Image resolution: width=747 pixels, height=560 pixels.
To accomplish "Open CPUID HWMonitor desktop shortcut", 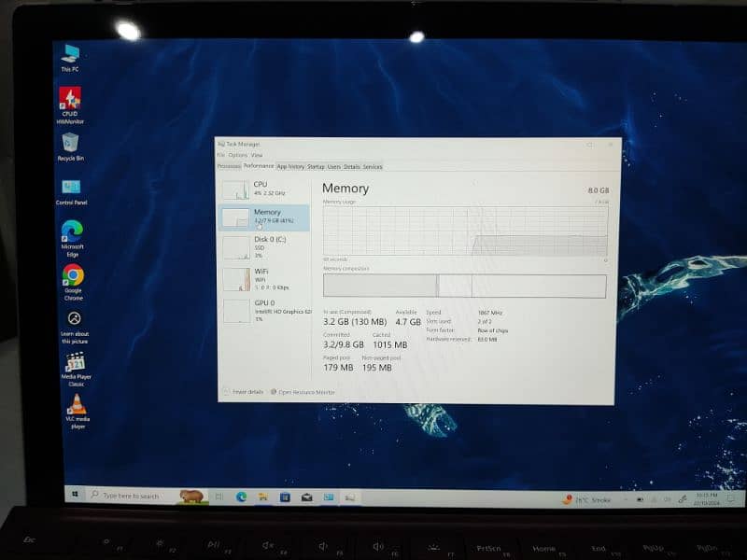I will [x=69, y=98].
